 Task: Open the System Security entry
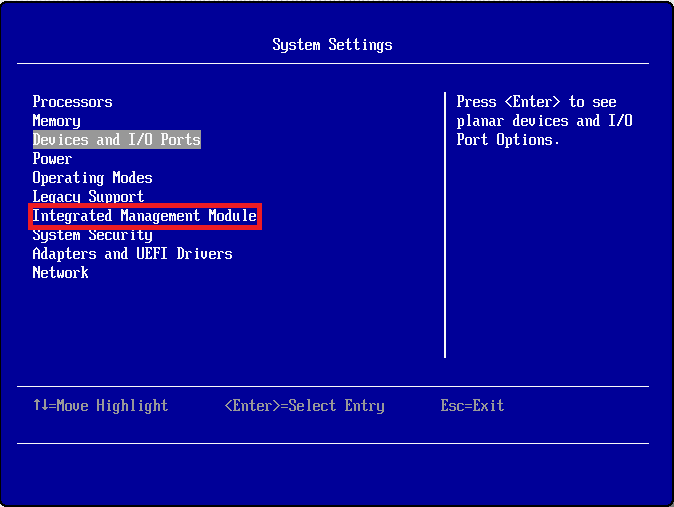(92, 235)
